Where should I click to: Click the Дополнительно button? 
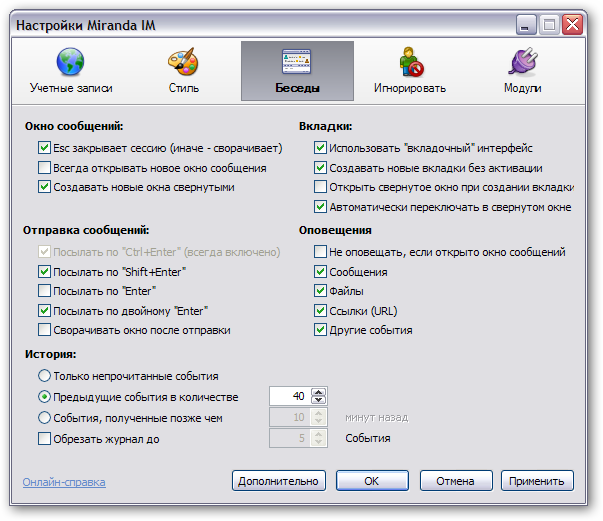(279, 481)
